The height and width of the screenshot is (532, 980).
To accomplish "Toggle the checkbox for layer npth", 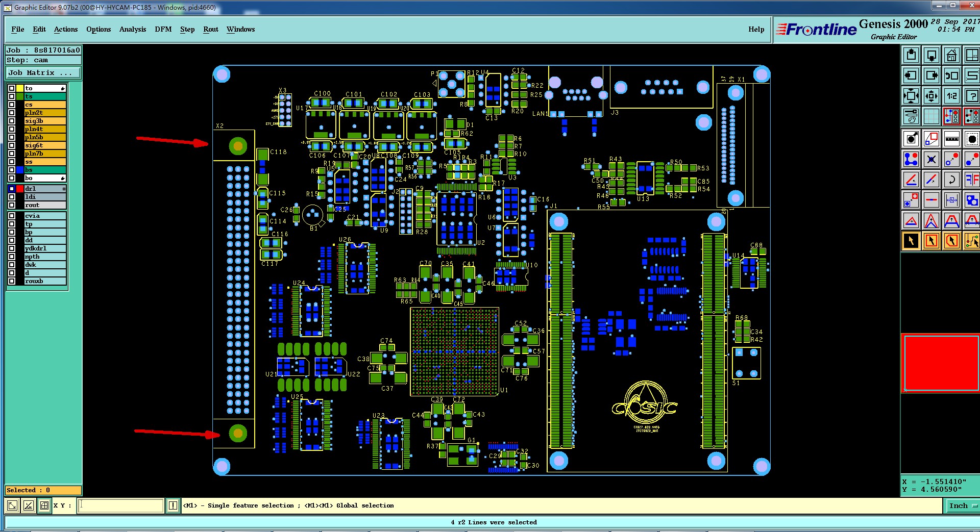I will tap(12, 257).
